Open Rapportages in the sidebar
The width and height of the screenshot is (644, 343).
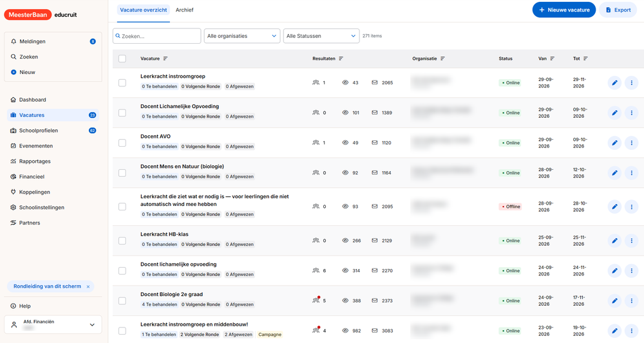pyautogui.click(x=53, y=162)
